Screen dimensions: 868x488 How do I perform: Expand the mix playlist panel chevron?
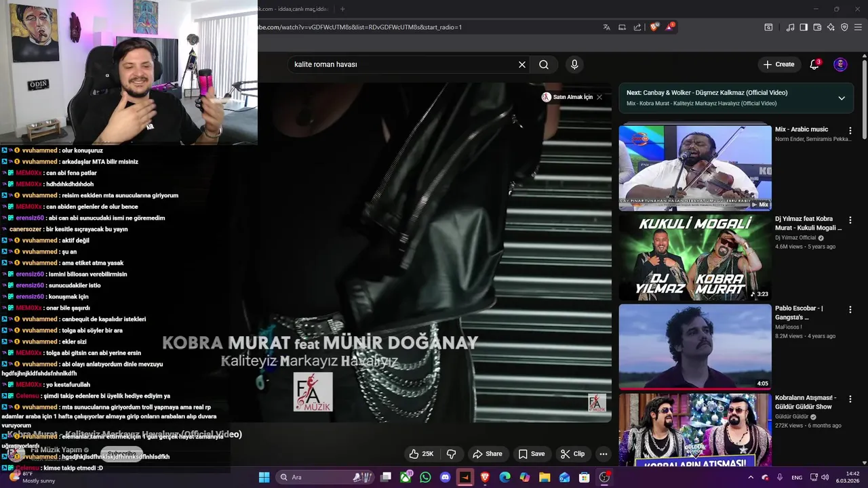(x=842, y=98)
